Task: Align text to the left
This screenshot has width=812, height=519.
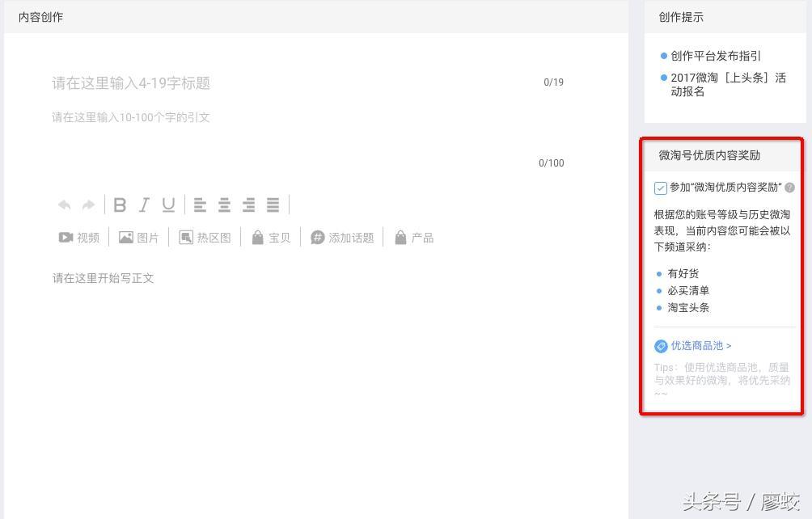Action: click(x=200, y=205)
